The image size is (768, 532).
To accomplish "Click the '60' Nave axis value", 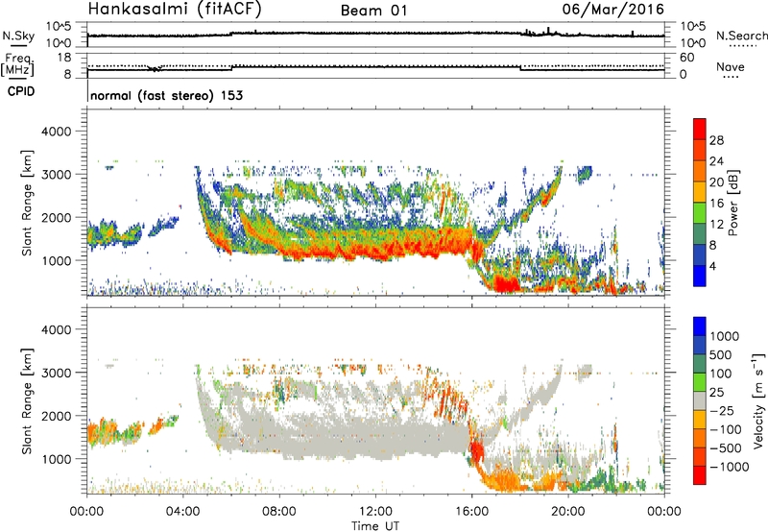I will point(686,58).
